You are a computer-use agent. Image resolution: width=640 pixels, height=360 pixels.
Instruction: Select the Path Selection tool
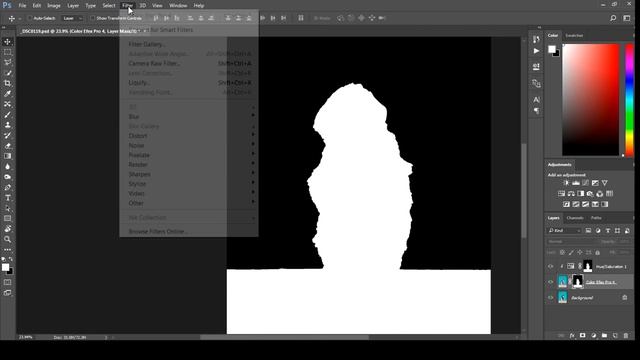7,208
